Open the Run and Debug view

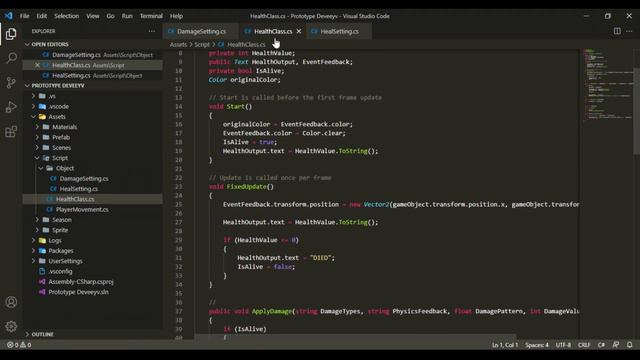point(11,107)
